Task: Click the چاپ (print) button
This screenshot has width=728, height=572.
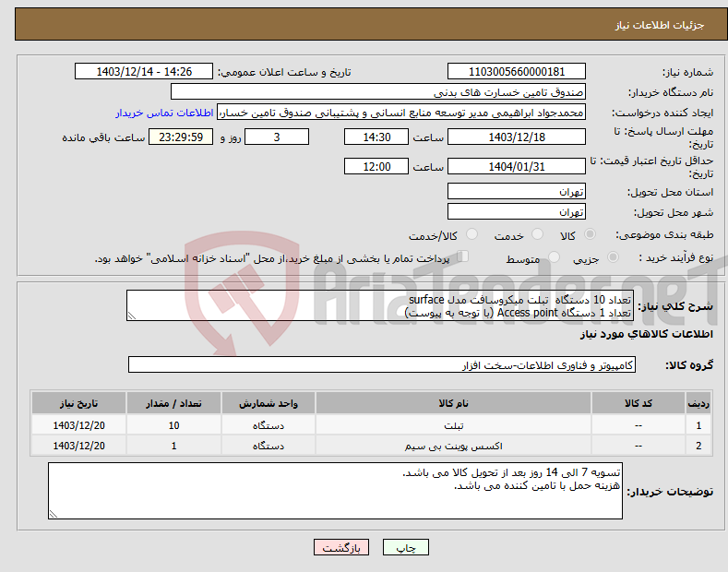Action: (x=405, y=548)
